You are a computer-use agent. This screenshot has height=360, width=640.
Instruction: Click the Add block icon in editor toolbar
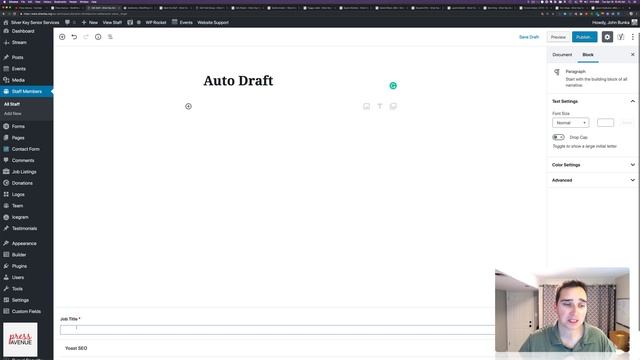pyautogui.click(x=62, y=37)
